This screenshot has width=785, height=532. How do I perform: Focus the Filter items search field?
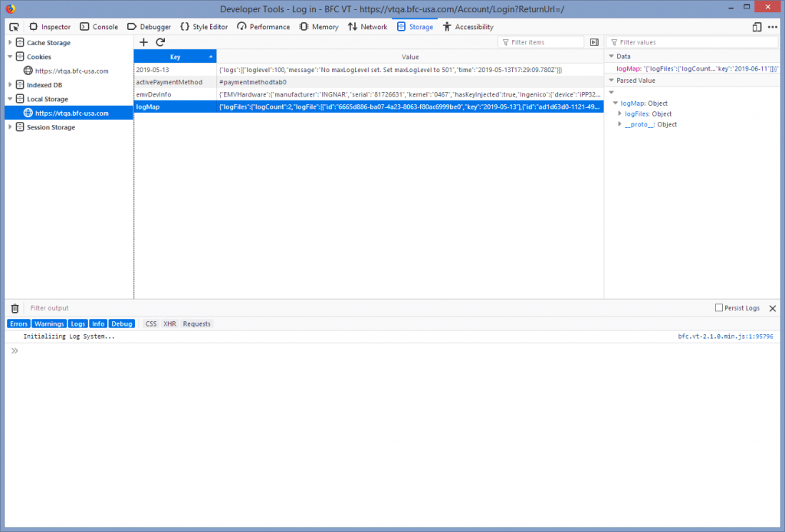(x=541, y=42)
